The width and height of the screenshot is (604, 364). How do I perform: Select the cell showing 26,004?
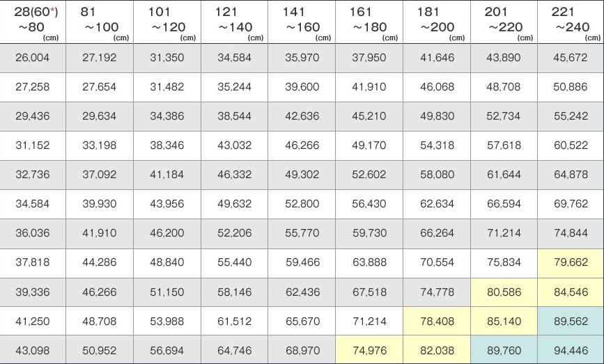tap(32, 58)
